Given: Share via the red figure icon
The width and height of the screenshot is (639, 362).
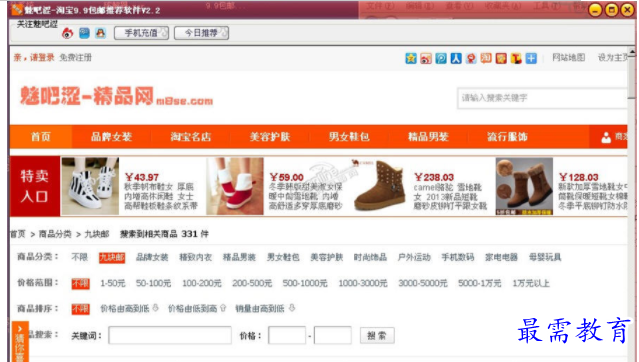Looking at the screenshot, I should [x=471, y=58].
